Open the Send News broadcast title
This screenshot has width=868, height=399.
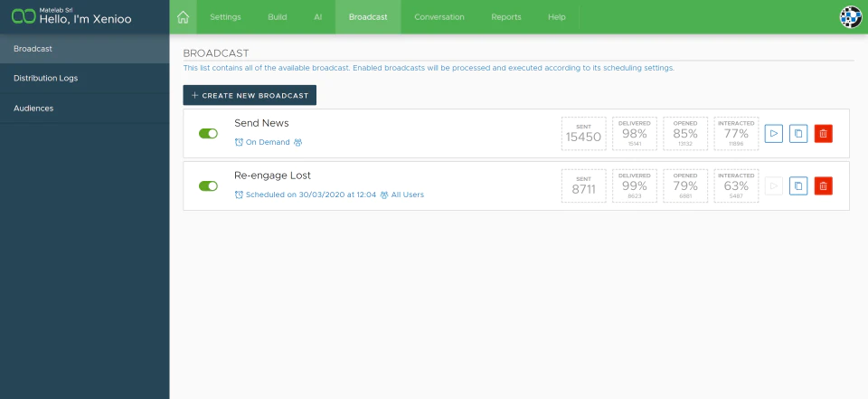(261, 123)
